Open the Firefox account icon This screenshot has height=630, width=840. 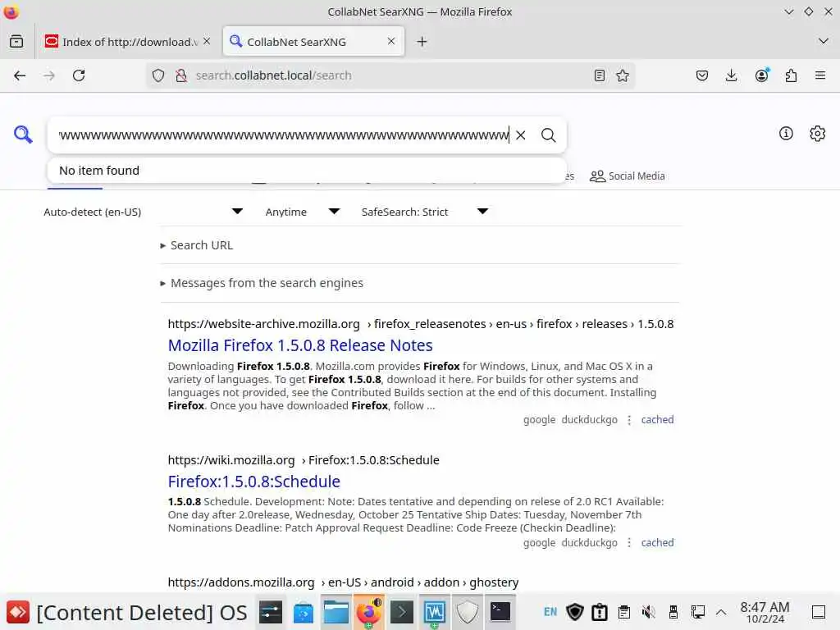click(x=761, y=75)
